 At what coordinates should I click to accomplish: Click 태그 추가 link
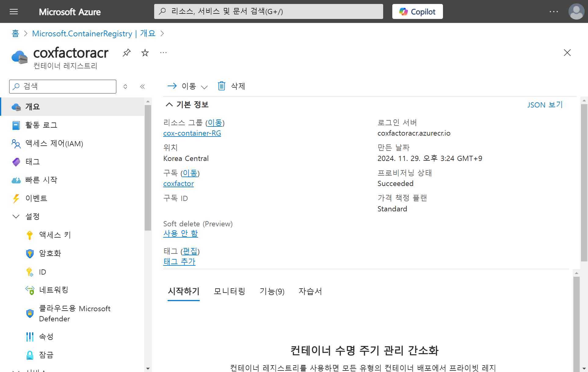[179, 262]
